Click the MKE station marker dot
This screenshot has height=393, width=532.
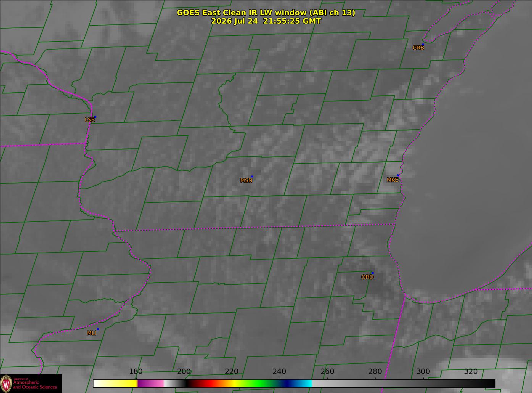pos(398,176)
